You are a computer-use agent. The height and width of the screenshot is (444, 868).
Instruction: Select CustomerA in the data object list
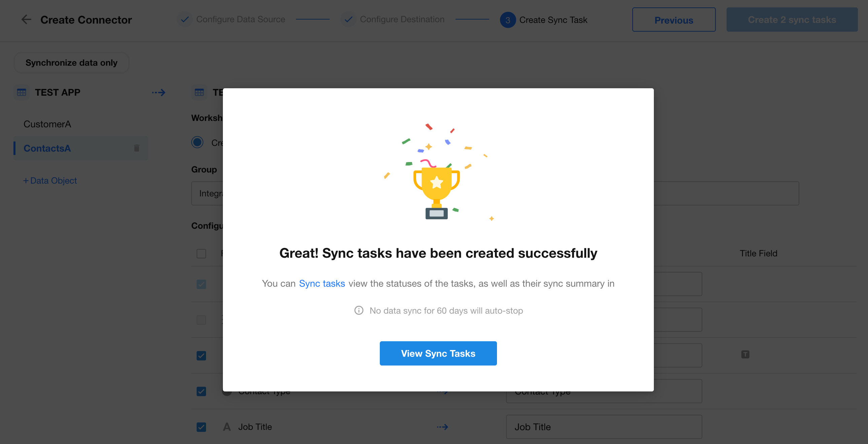[x=47, y=124]
